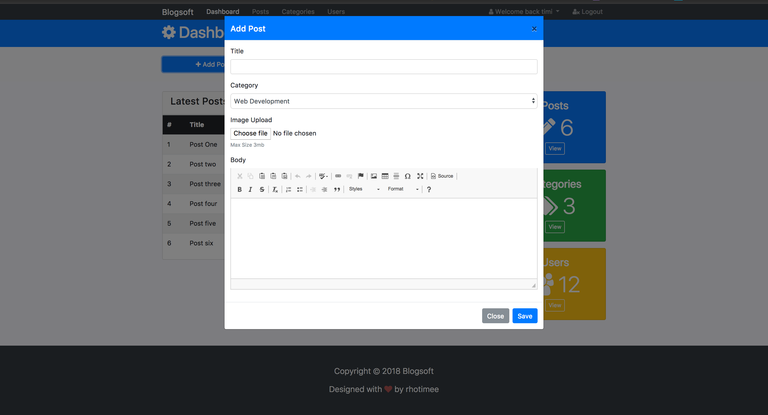
Task: Click the Paste icon in editor toolbar
Action: pos(262,176)
